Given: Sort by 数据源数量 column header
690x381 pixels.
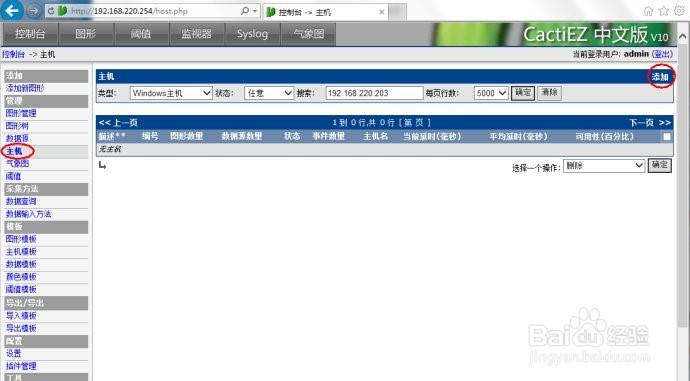Looking at the screenshot, I should [242, 136].
